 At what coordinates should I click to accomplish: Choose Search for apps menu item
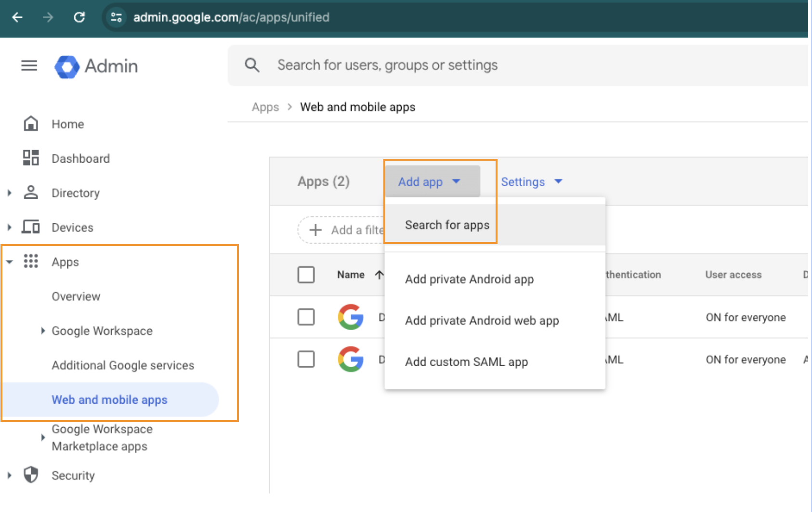tap(495, 225)
